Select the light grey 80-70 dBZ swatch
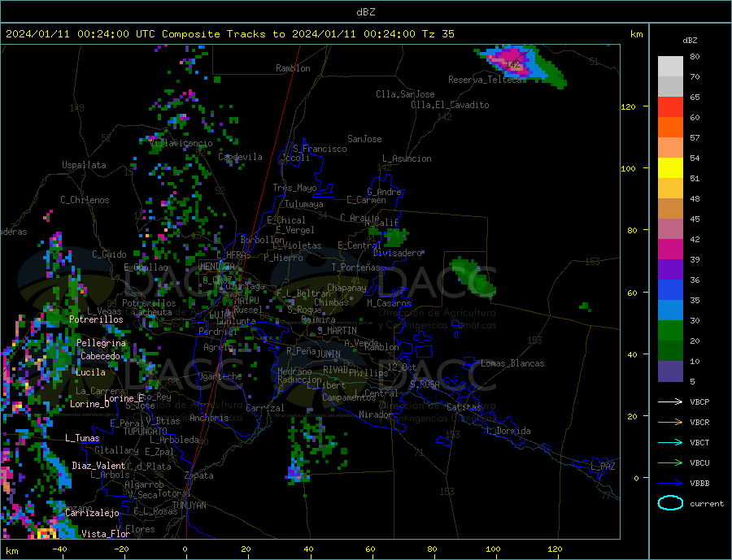The width and height of the screenshot is (732, 560). [670, 67]
